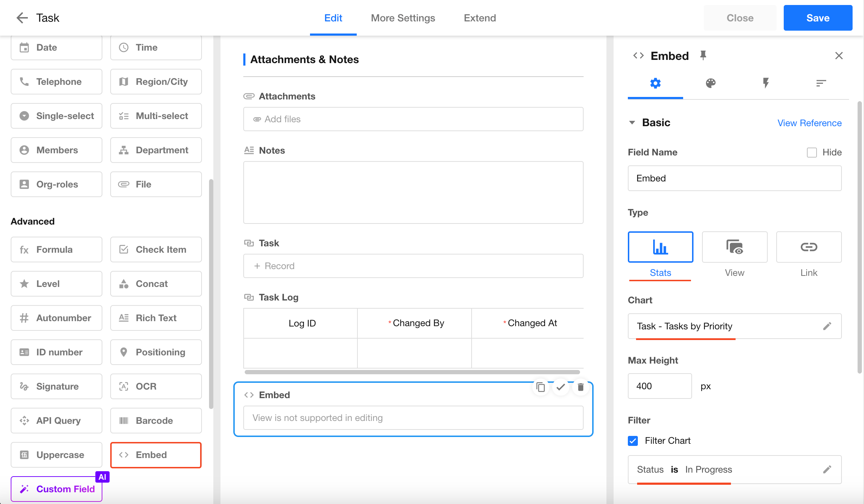Select the Stats embed type
This screenshot has width=864, height=504.
click(660, 247)
